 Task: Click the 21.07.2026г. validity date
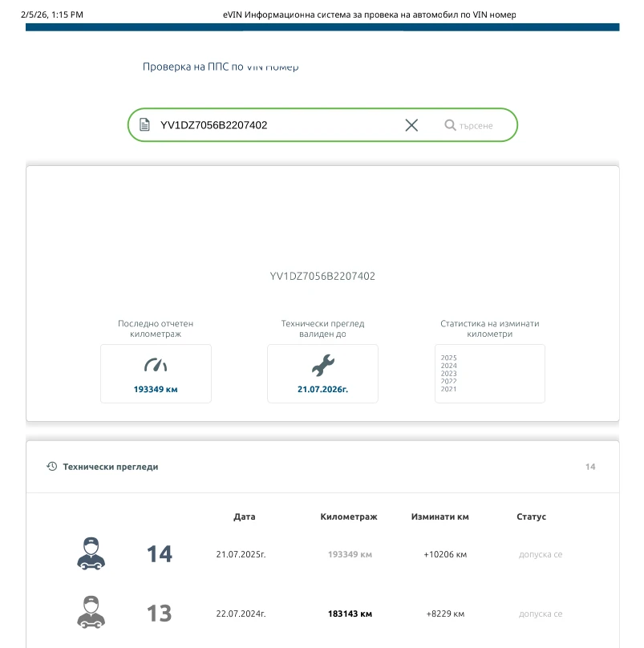click(x=322, y=389)
